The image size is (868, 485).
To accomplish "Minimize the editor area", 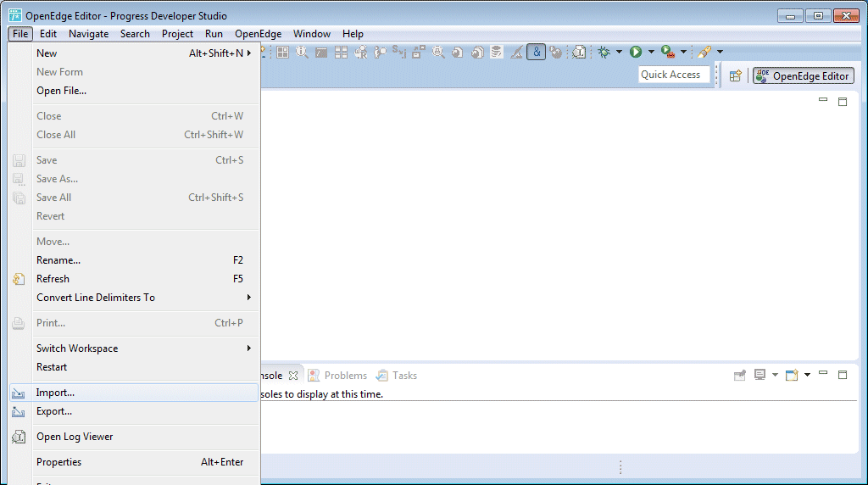I will (823, 100).
